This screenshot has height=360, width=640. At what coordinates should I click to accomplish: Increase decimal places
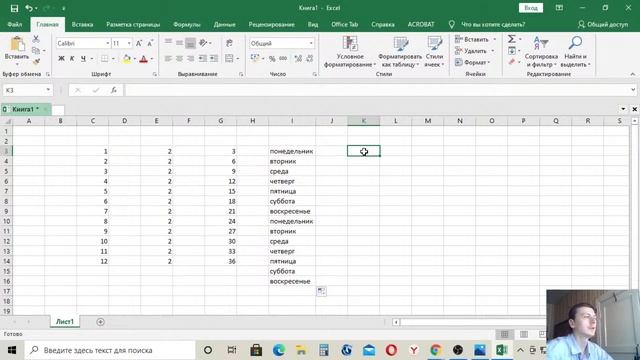click(298, 59)
